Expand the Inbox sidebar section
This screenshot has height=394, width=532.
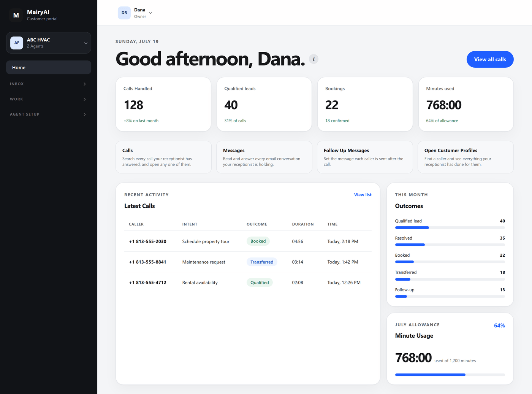tap(49, 84)
